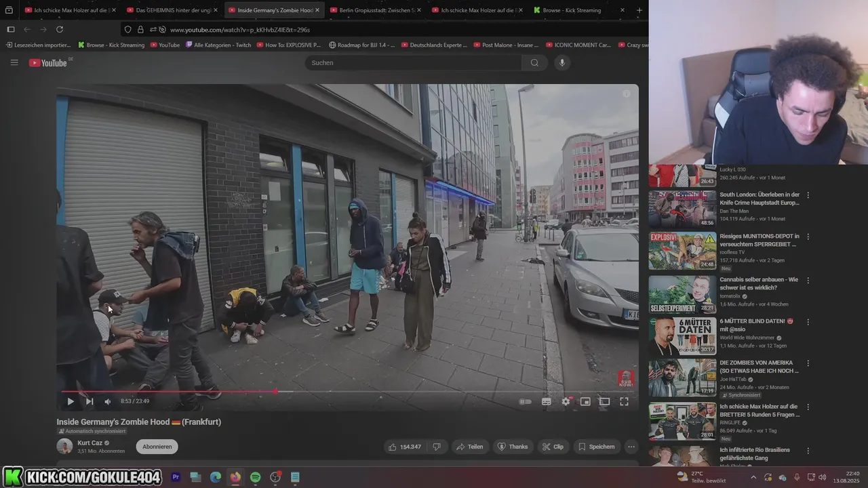
Task: Switch to 'Browse - Kick Streaming' tab
Action: click(578, 10)
